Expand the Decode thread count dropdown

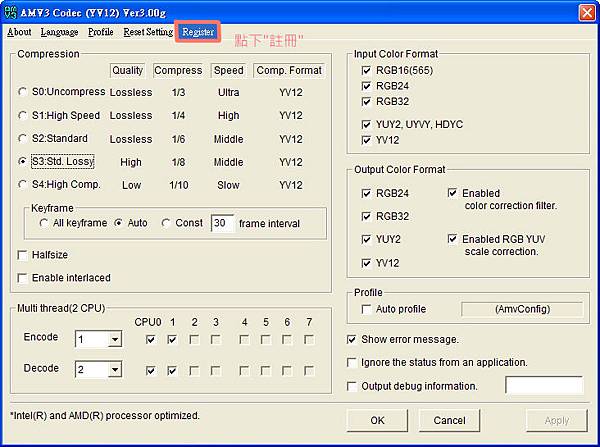click(x=114, y=370)
